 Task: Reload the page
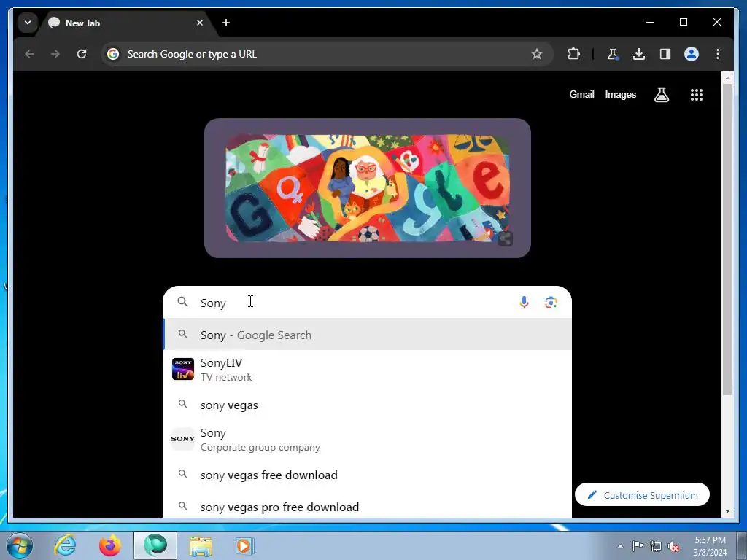82,54
